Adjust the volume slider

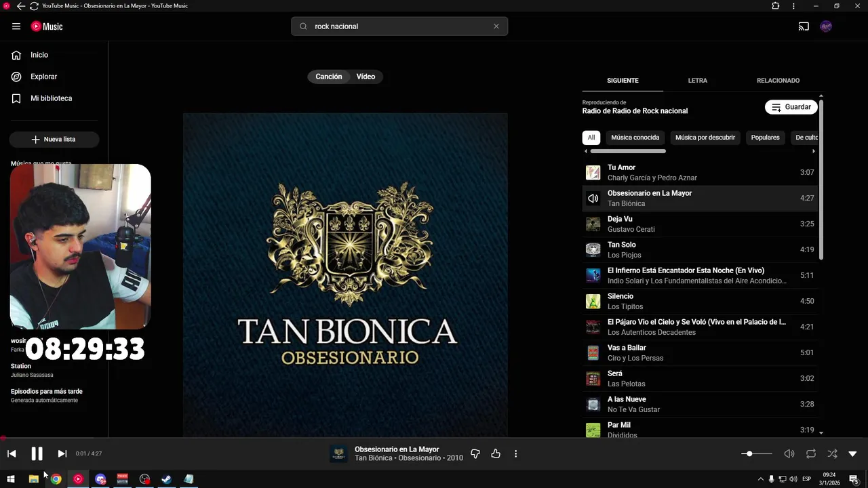(757, 453)
